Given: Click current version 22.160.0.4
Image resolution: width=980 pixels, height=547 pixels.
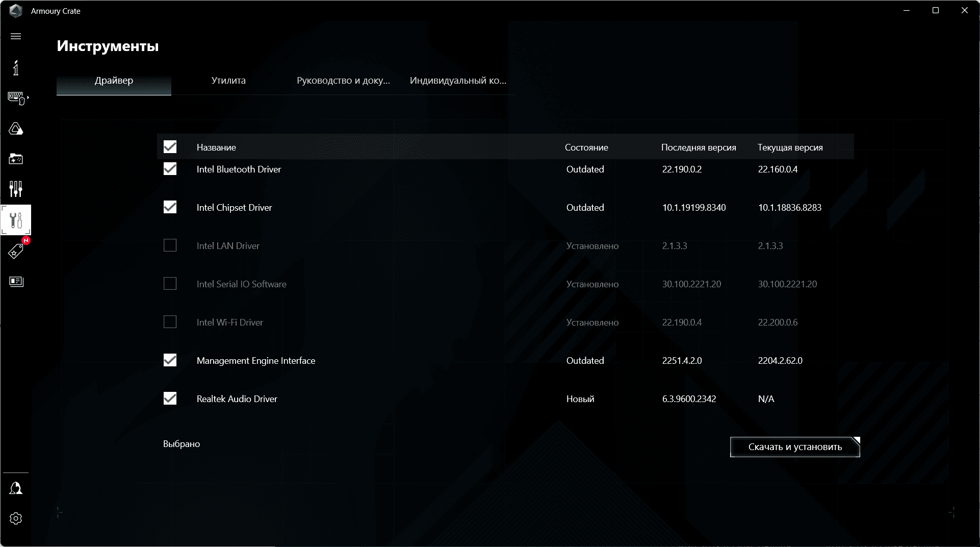Looking at the screenshot, I should (x=778, y=169).
